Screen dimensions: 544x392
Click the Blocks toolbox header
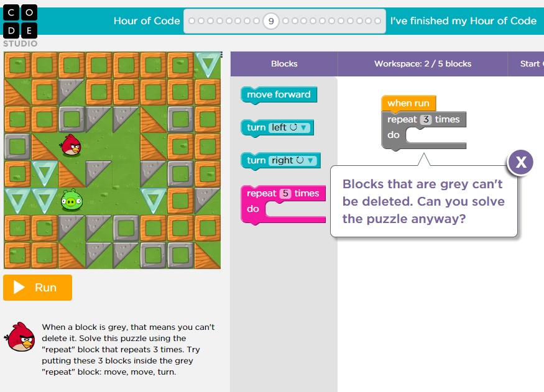(x=284, y=64)
